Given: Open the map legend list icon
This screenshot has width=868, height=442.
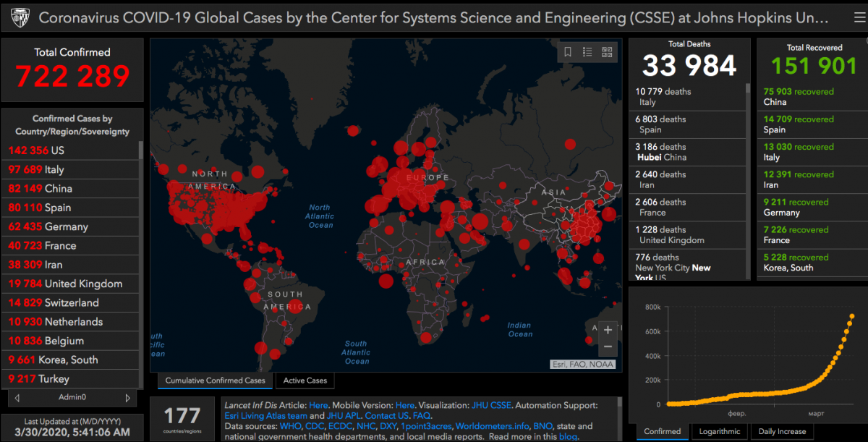Looking at the screenshot, I should [x=587, y=52].
